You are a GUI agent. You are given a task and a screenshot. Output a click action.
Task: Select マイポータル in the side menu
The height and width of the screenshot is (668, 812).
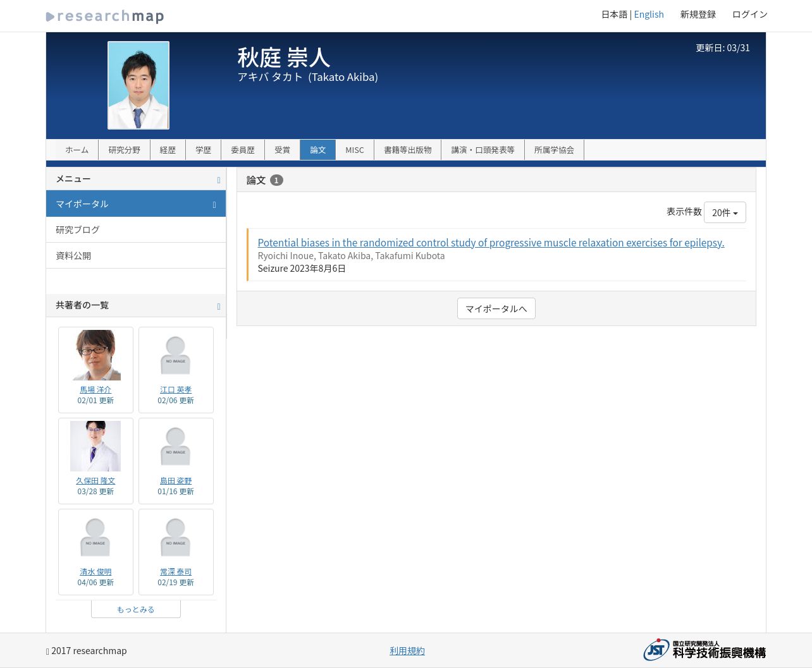136,203
